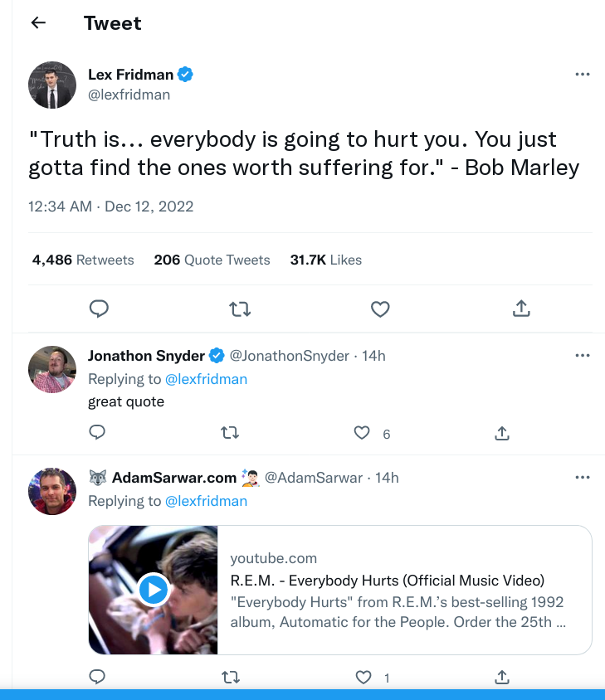
Task: Open Lex Fridman's profile picture
Action: pos(52,85)
